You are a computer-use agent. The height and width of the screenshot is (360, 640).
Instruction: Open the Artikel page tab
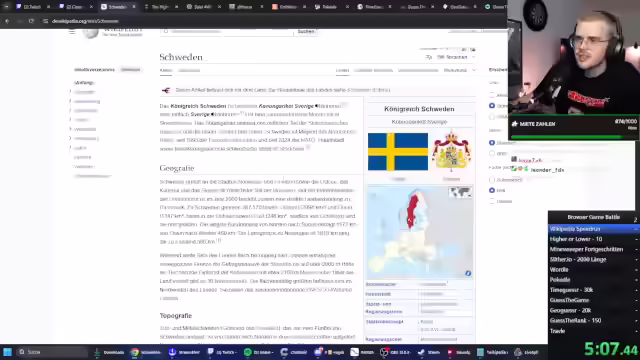pyautogui.click(x=166, y=70)
